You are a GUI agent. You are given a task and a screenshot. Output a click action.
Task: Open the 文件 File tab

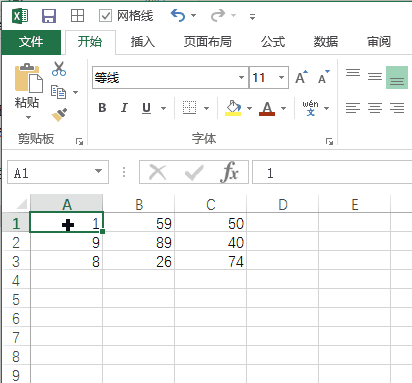click(x=31, y=42)
